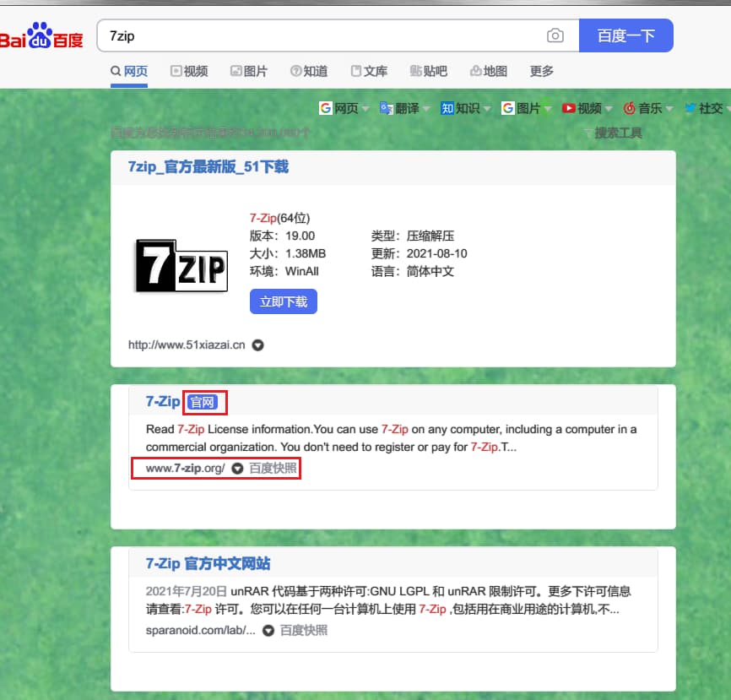This screenshot has height=700, width=731.
Task: Switch to the 图片 images tab
Action: pyautogui.click(x=249, y=71)
